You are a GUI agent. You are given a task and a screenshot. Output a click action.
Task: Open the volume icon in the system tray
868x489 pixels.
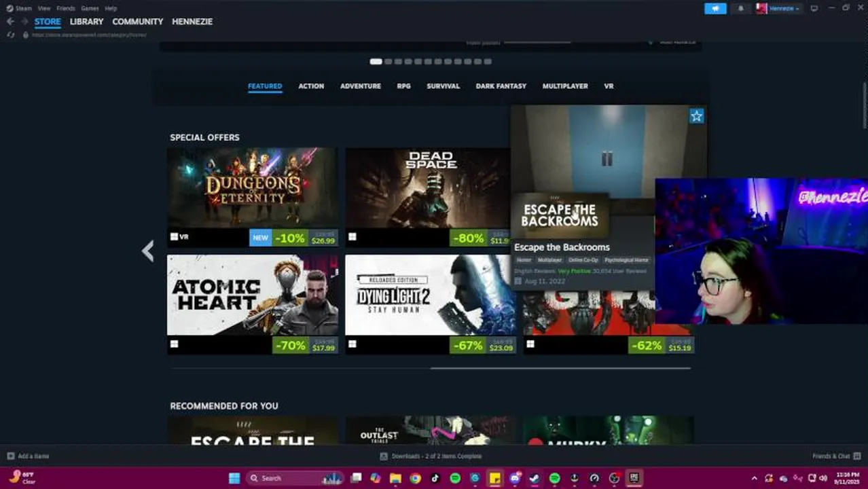click(823, 478)
